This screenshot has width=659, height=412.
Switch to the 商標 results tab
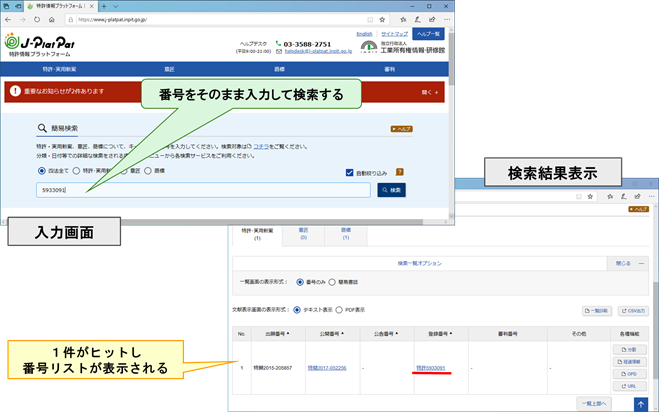[344, 232]
